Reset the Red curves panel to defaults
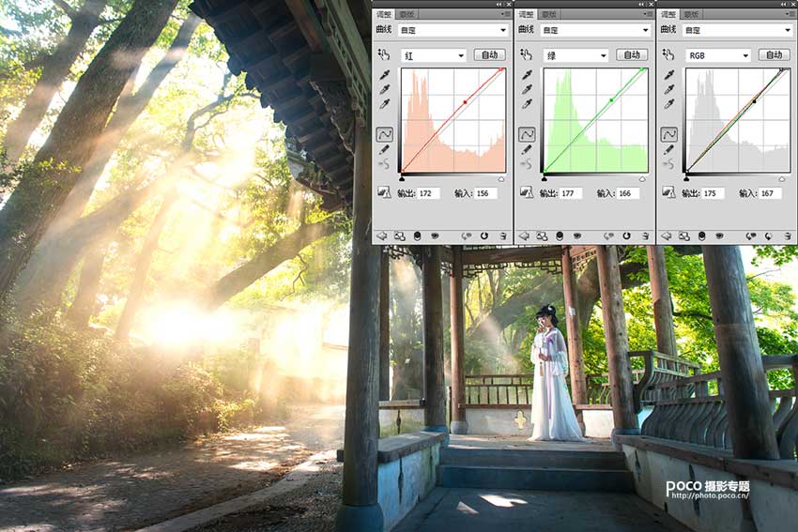Screen dimensions: 798x532 pos(484,236)
